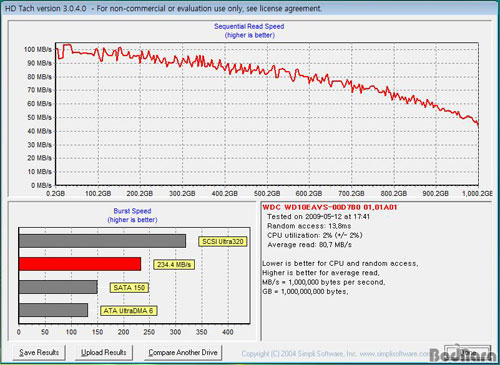Click the Random access 13,8ms line
The image size is (500, 365).
(309, 226)
